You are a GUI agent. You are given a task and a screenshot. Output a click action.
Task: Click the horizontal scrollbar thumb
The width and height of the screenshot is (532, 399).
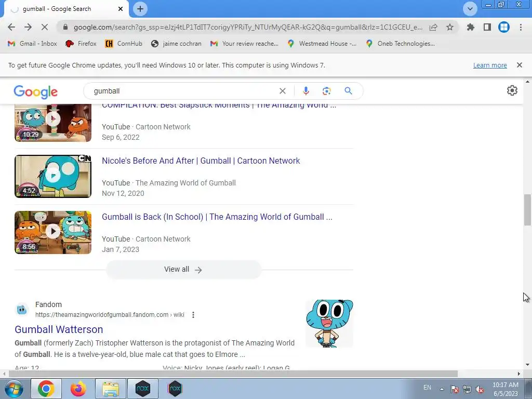pyautogui.click(x=233, y=374)
